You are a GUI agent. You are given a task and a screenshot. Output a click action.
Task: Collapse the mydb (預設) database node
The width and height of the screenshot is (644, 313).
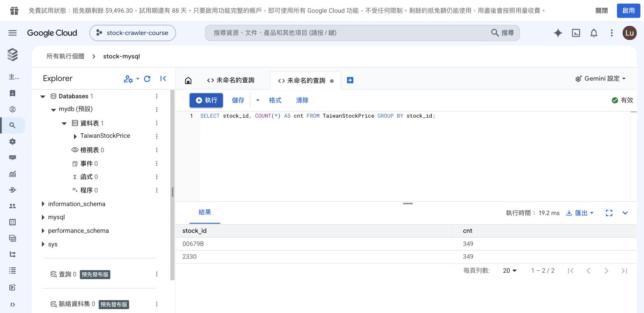pos(53,109)
